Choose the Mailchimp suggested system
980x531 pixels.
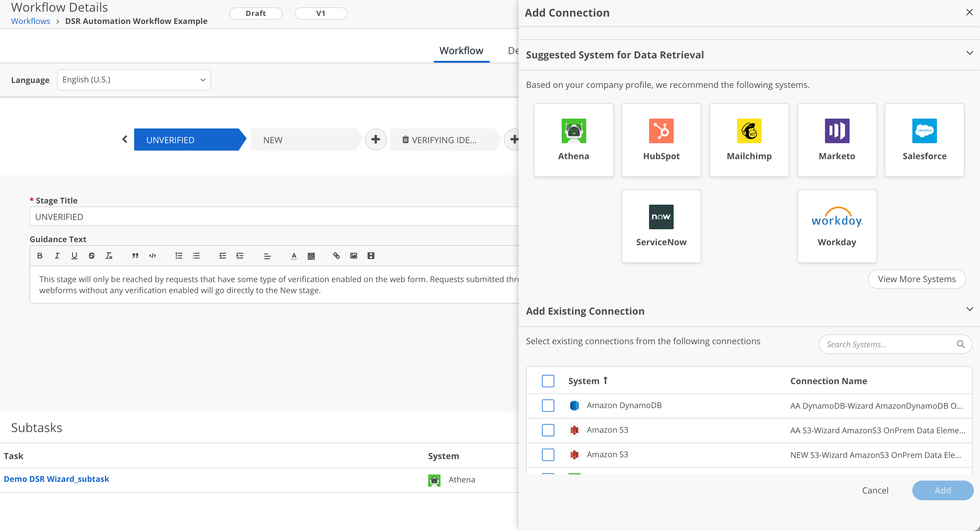(749, 140)
